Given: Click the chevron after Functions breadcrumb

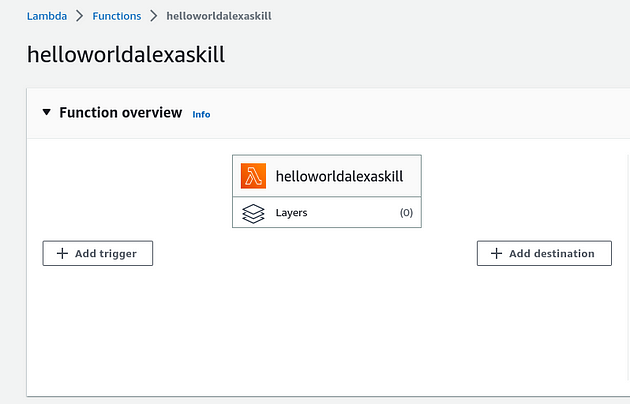Looking at the screenshot, I should click(x=154, y=16).
